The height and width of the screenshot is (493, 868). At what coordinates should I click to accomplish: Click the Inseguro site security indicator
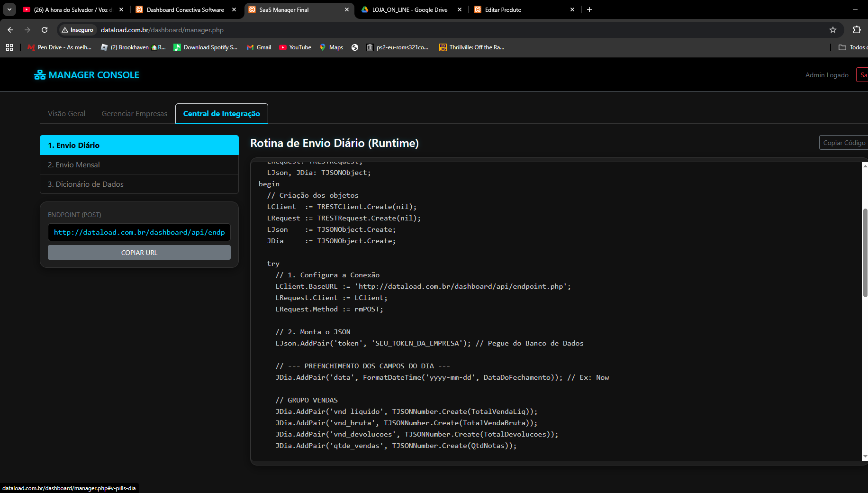click(78, 30)
